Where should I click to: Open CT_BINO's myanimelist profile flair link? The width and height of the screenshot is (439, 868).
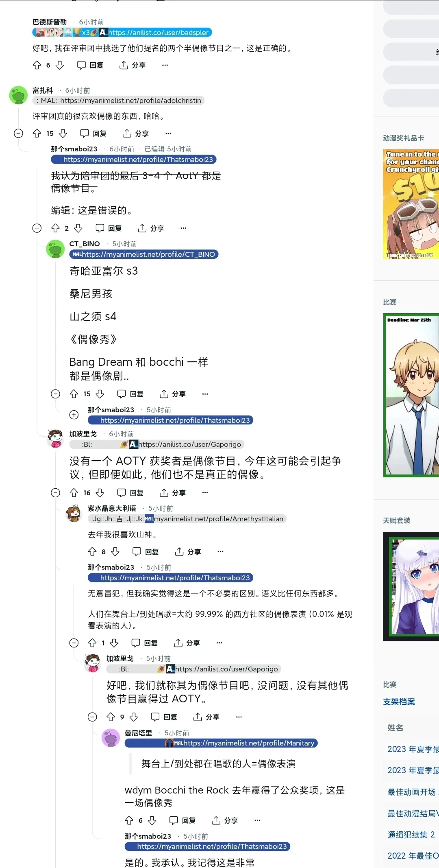coord(149,254)
